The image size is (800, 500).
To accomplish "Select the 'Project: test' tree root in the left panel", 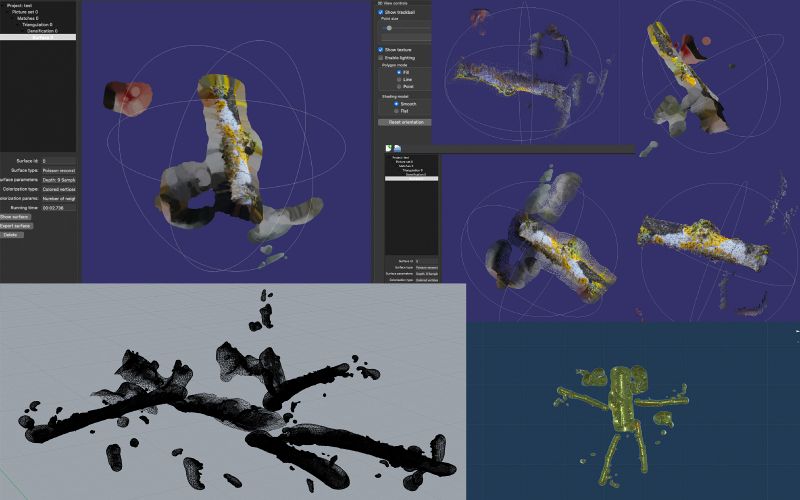I will pyautogui.click(x=19, y=6).
